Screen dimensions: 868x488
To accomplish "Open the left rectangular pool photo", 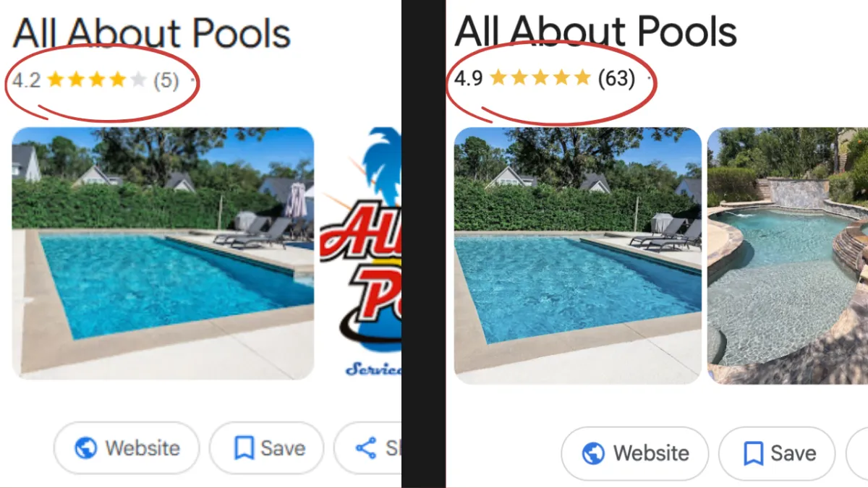I will pyautogui.click(x=163, y=253).
